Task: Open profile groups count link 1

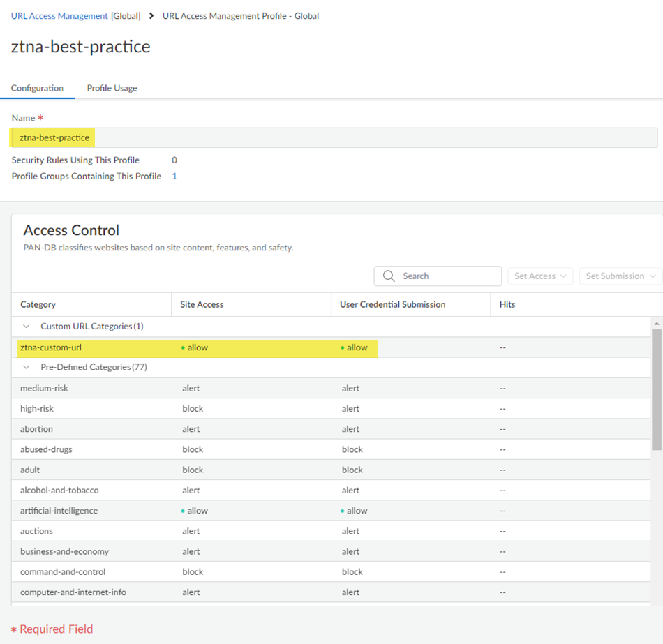Action: coord(174,177)
